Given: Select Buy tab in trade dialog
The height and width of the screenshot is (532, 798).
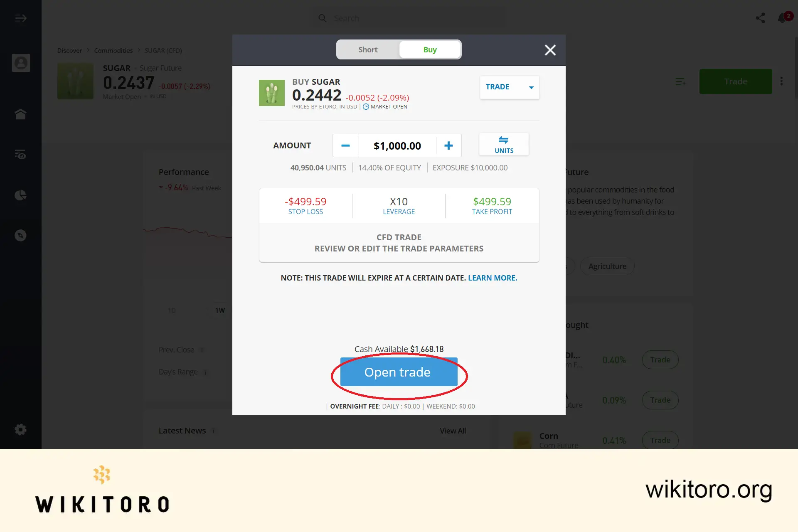Looking at the screenshot, I should [x=430, y=49].
